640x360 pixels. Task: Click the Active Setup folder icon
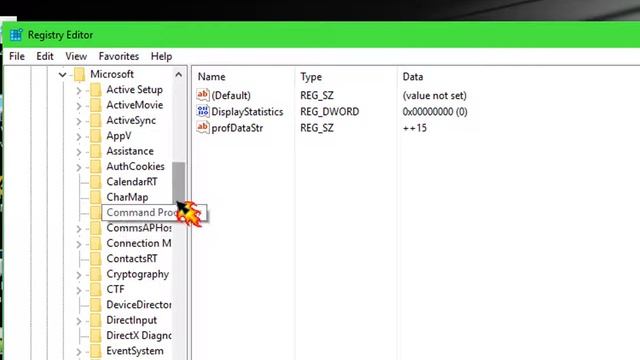point(96,90)
